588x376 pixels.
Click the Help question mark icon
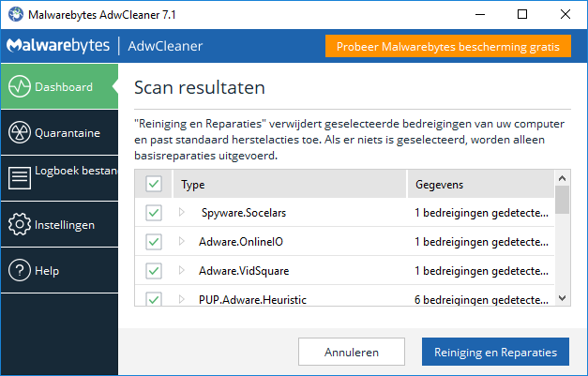[20, 270]
